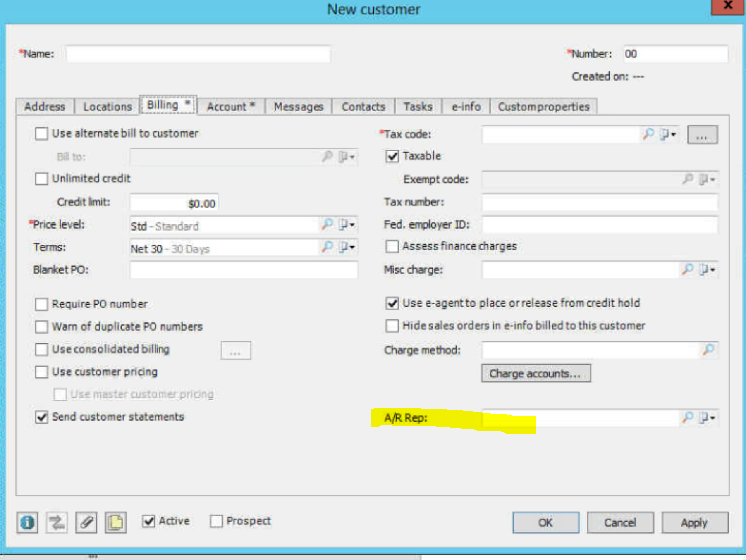Screen dimensions: 746x560
Task: Search A/R Rep with magnifier icon
Action: [x=687, y=417]
